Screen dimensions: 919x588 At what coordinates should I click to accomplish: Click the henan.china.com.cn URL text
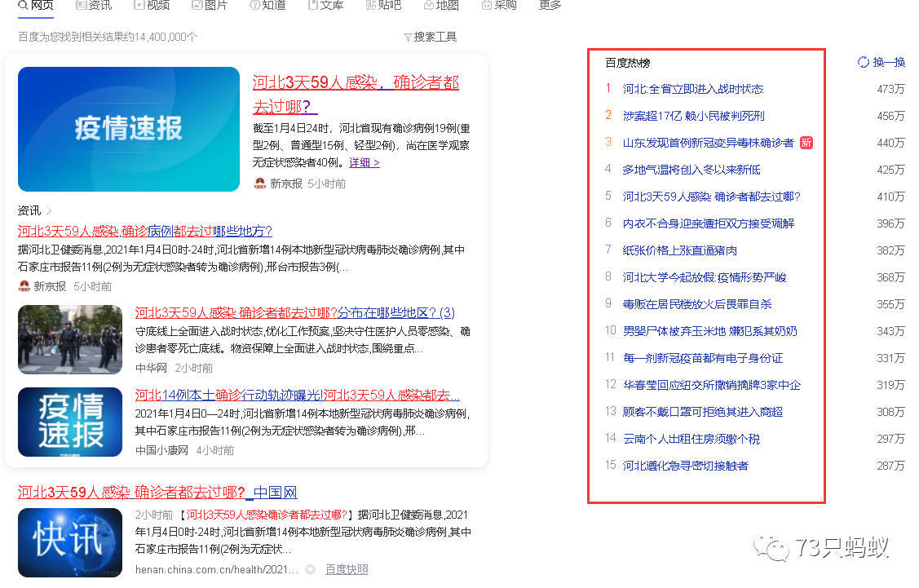pos(216,569)
